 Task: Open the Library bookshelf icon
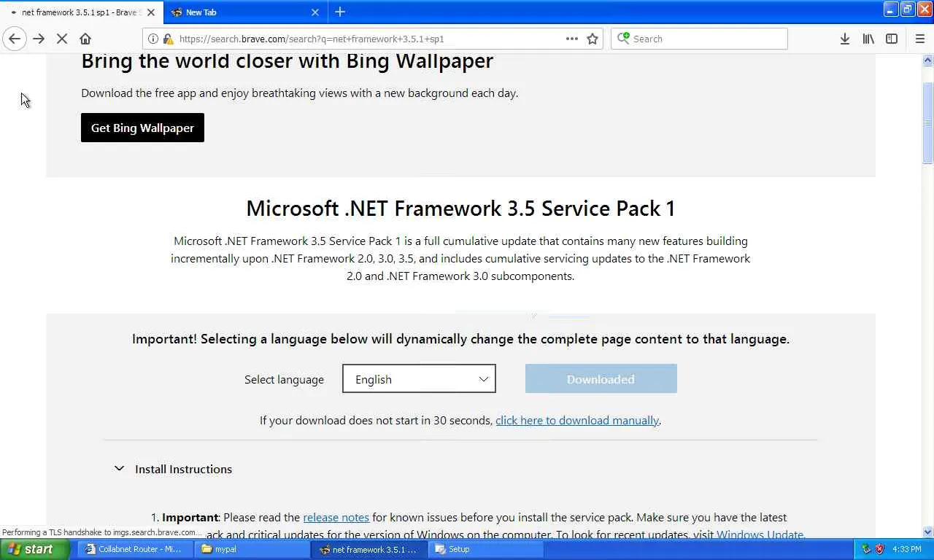coord(868,39)
